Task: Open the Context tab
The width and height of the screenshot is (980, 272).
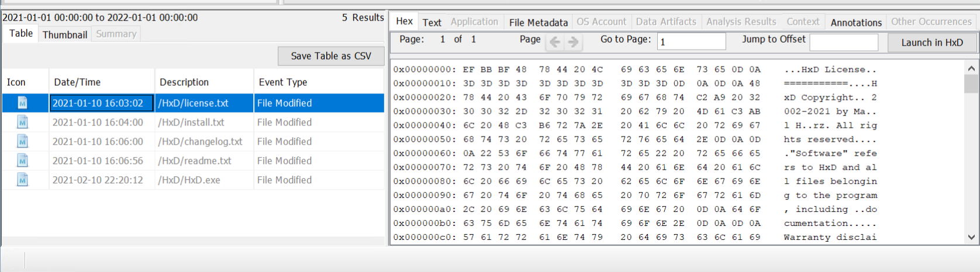Action: [x=803, y=22]
